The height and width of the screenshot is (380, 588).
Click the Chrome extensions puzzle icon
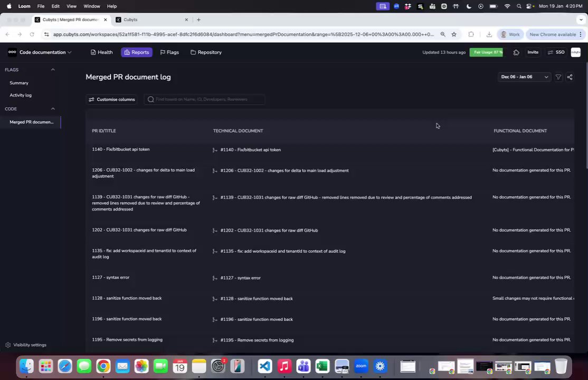click(471, 34)
